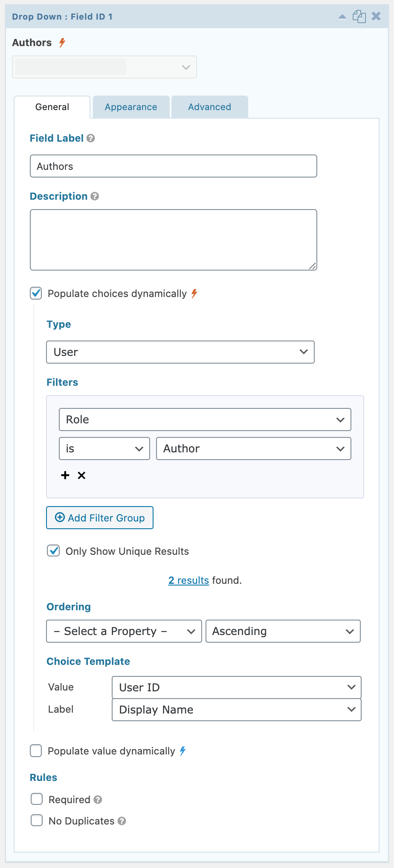Viewport: 394px width, 868px height.
Task: Open the Type dropdown showing User
Action: (x=180, y=352)
